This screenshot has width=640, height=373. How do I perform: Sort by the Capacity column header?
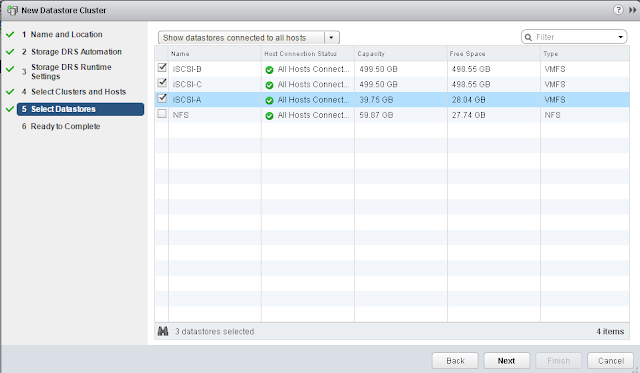(401, 53)
